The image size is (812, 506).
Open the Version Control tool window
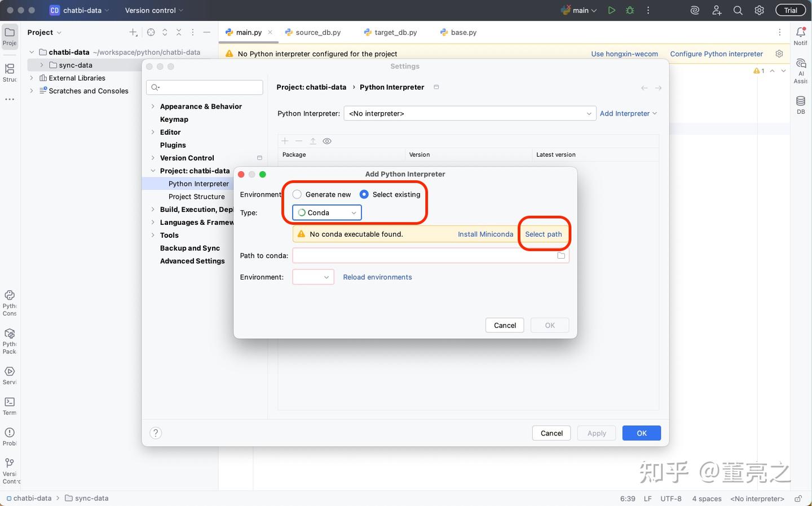(10, 471)
